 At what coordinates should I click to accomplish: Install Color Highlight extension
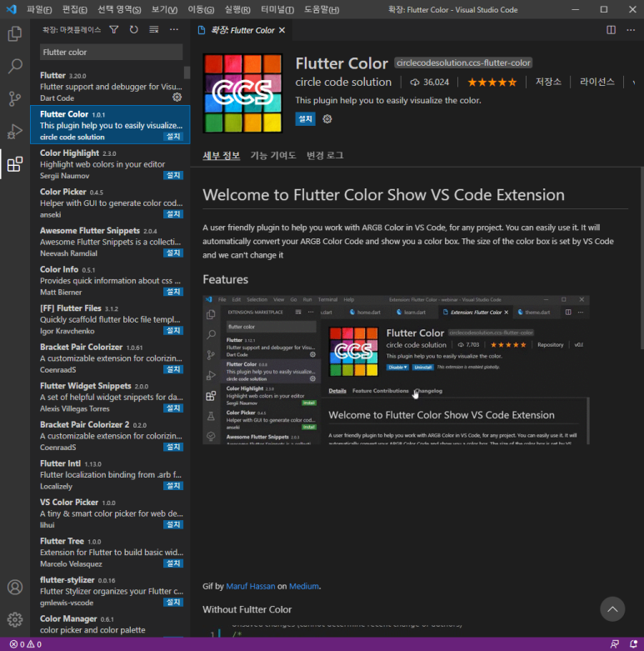(173, 175)
